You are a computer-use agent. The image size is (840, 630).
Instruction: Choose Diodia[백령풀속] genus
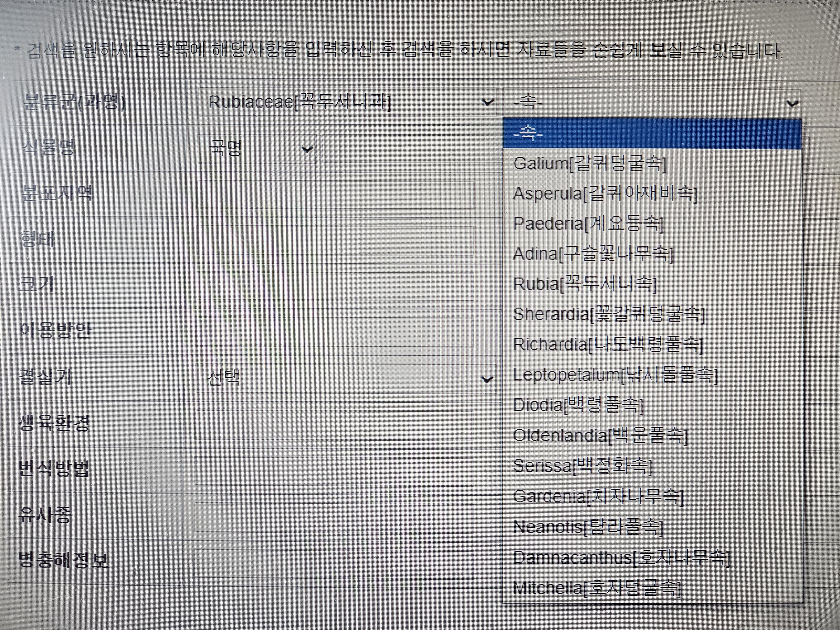[652, 405]
